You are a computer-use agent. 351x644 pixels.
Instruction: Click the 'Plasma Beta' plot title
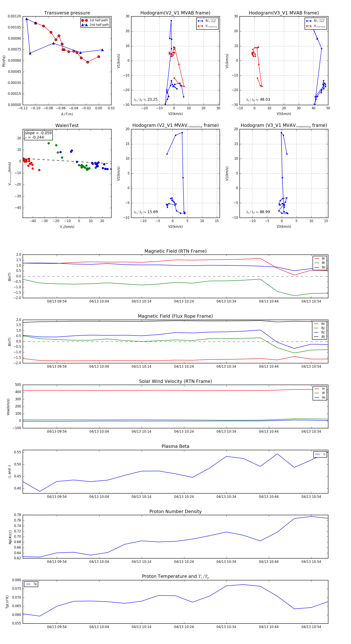(175, 447)
